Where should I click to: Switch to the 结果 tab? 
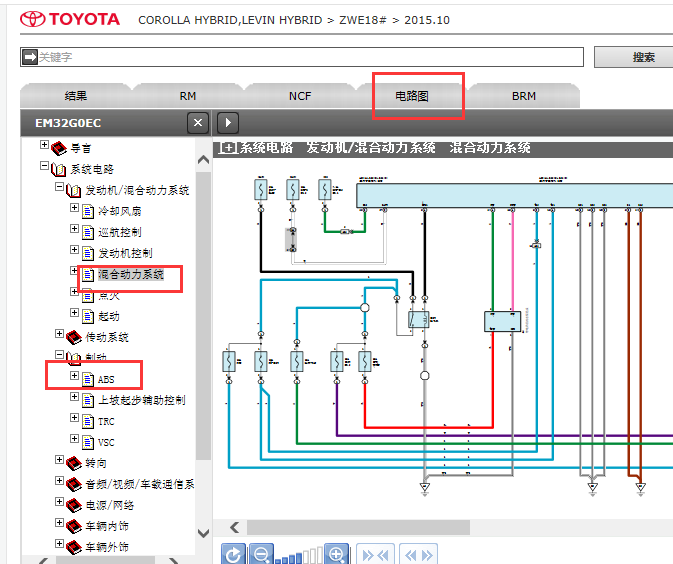coord(76,96)
